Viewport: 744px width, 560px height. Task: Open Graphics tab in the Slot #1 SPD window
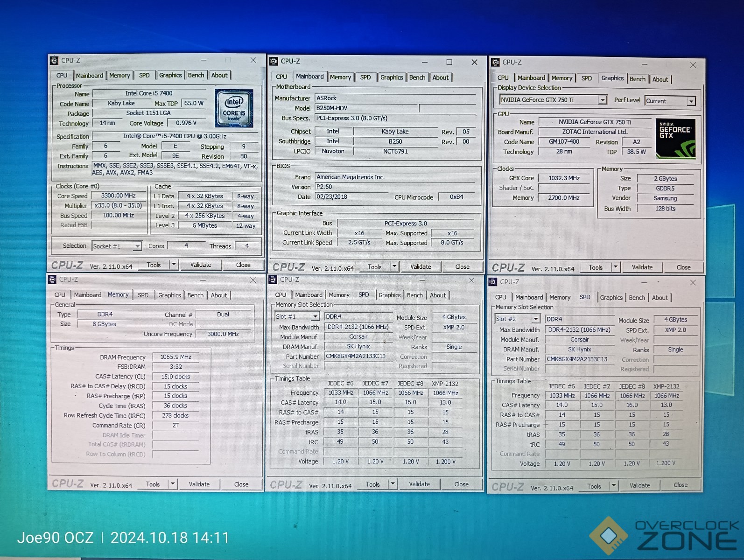pyautogui.click(x=390, y=295)
